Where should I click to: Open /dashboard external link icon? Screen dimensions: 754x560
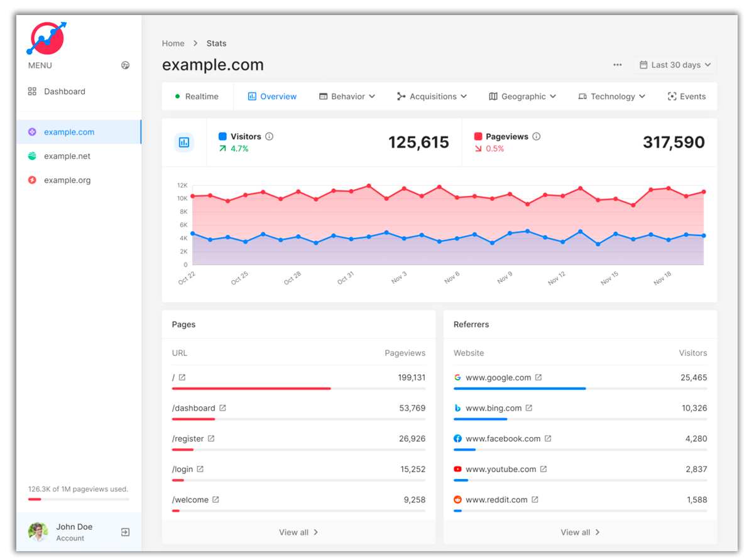pos(222,408)
